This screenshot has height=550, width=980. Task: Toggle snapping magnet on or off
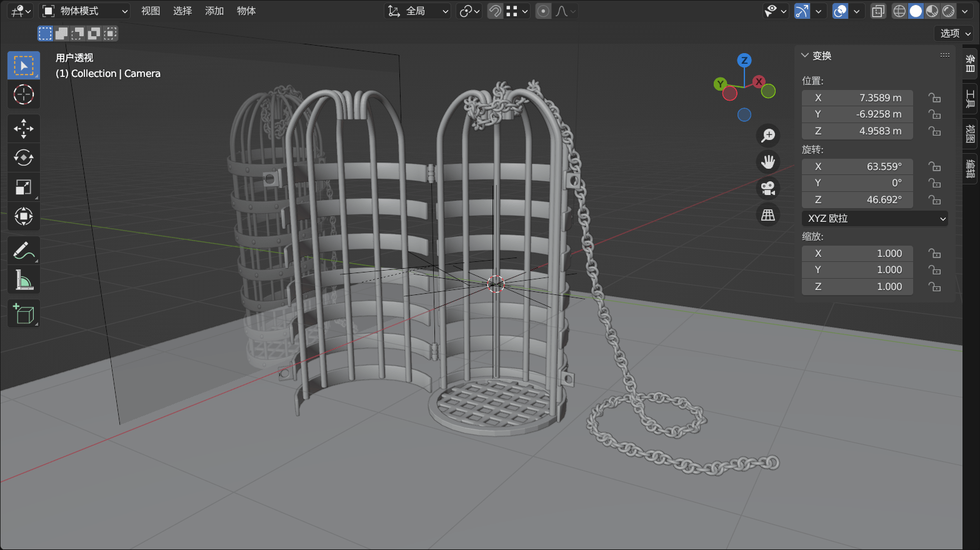pyautogui.click(x=495, y=11)
